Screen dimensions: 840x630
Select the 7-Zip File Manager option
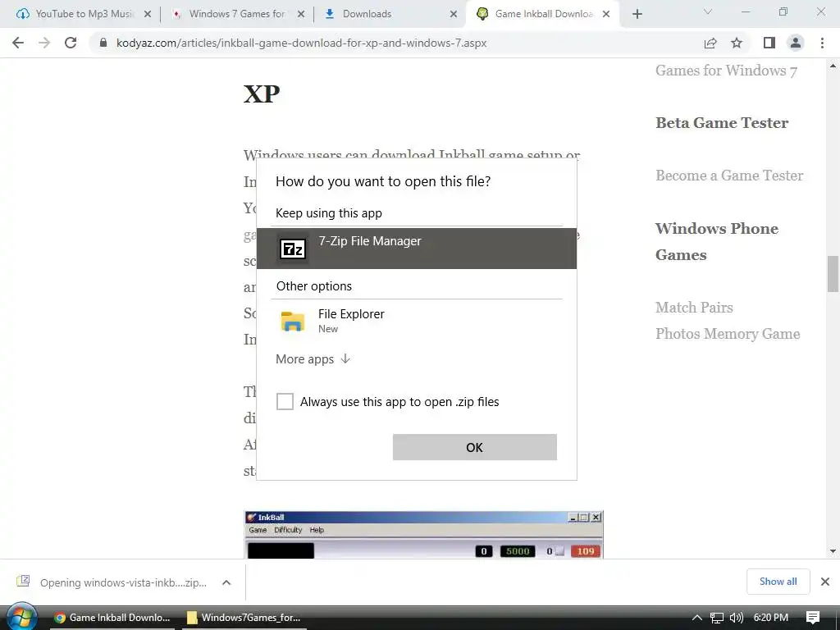coord(417,249)
